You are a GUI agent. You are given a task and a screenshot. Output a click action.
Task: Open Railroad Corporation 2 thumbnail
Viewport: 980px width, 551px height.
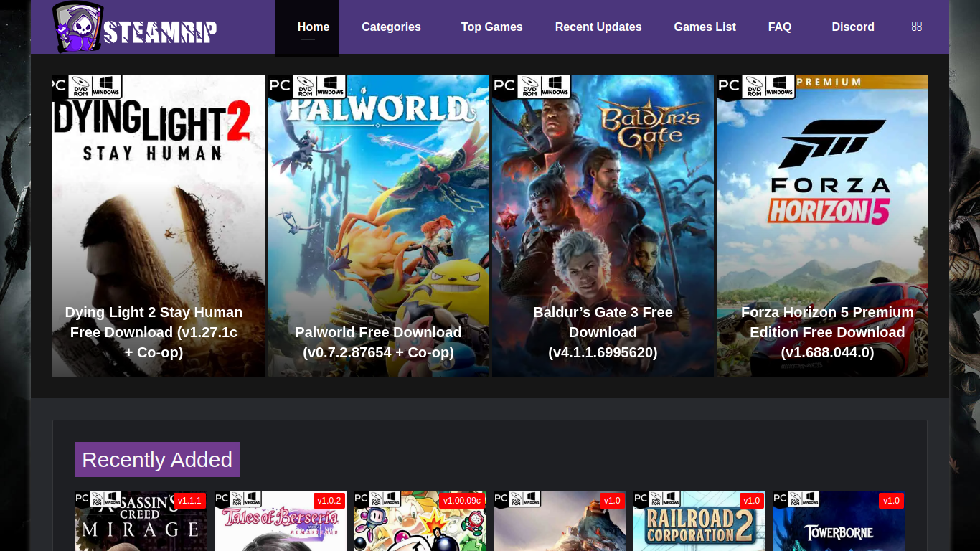point(699,522)
